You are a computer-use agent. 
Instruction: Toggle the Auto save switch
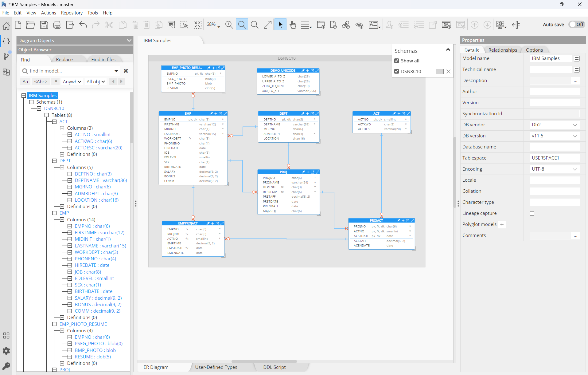click(x=576, y=25)
